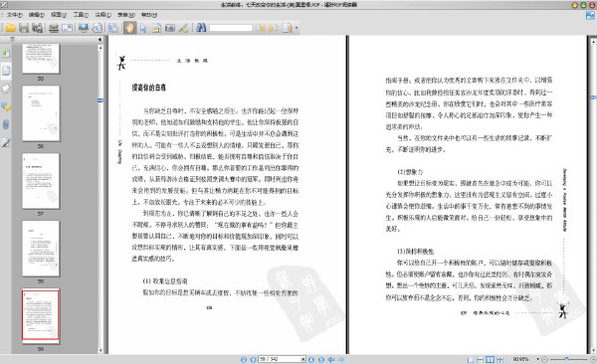This screenshot has width=597, height=364.
Task: Select the highlighted page 59 thumbnail
Action: pyautogui.click(x=41, y=315)
